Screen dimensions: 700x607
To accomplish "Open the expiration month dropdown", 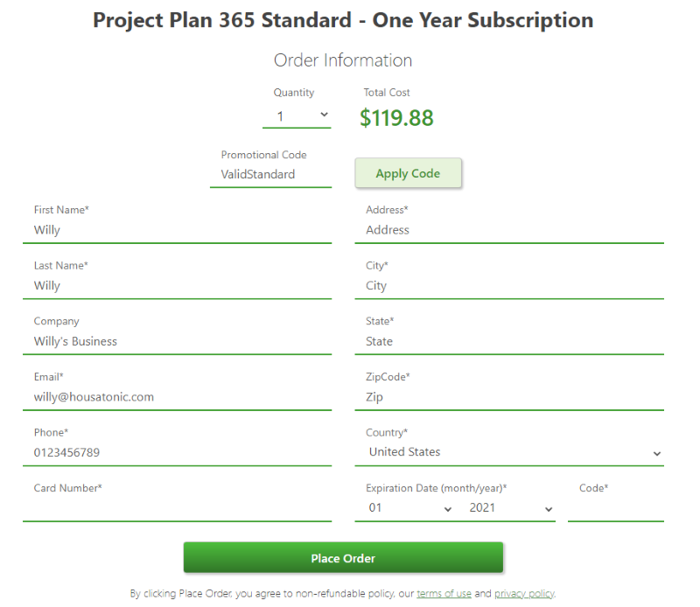I will [407, 508].
